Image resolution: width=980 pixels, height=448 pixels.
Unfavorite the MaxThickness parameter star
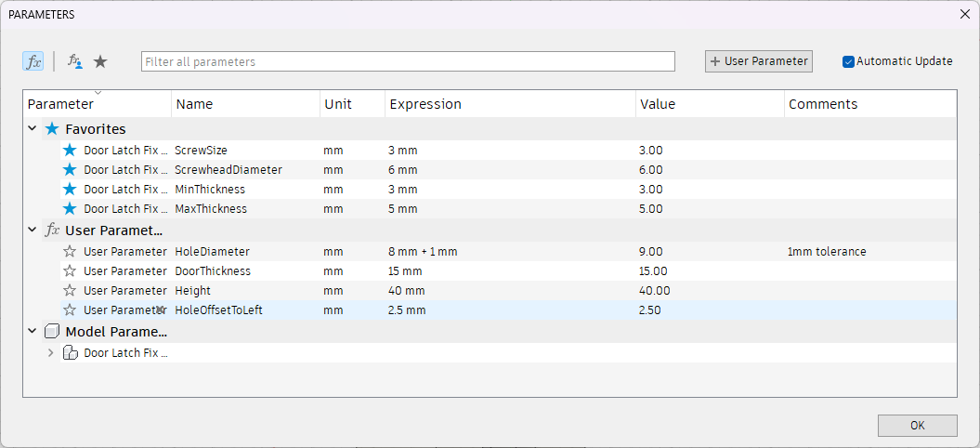pos(70,208)
